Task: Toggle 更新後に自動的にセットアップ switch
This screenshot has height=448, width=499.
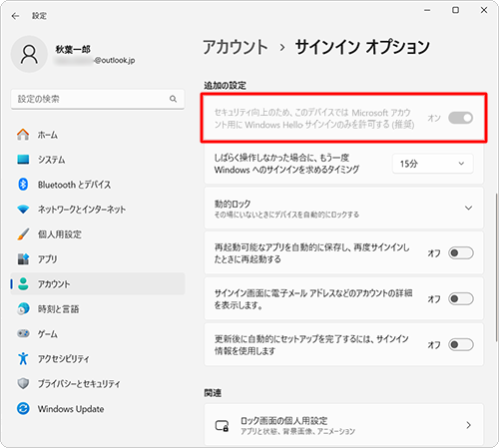Action: pyautogui.click(x=460, y=344)
